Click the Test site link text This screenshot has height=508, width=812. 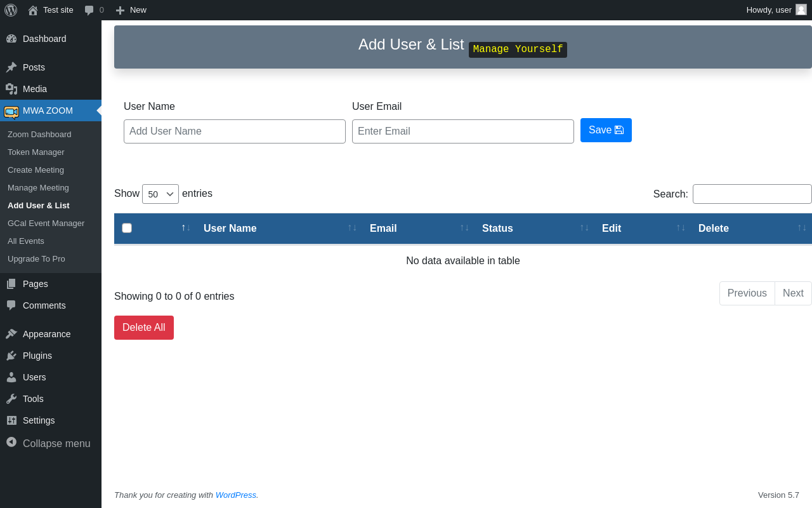[58, 10]
